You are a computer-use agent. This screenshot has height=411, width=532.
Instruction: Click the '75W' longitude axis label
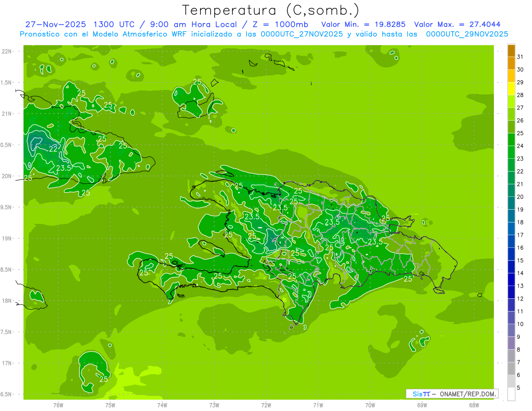click(110, 405)
